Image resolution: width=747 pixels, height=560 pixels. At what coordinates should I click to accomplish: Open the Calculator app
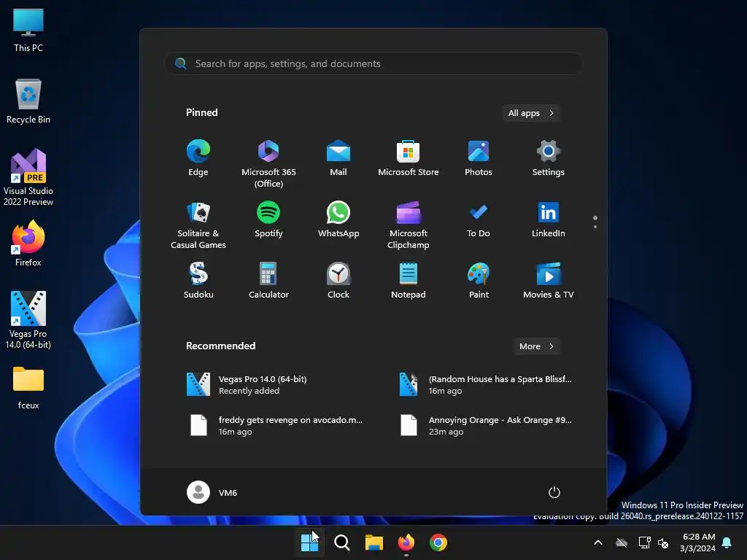[268, 281]
